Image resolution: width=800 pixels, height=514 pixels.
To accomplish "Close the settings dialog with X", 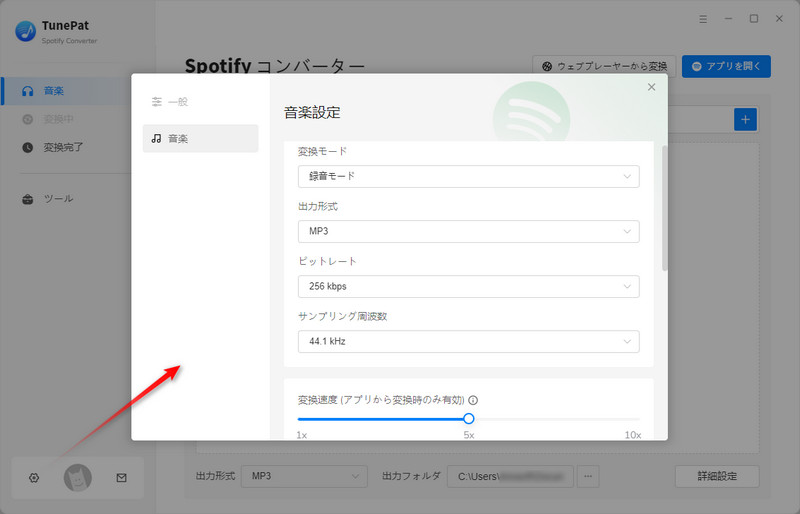I will (x=652, y=87).
